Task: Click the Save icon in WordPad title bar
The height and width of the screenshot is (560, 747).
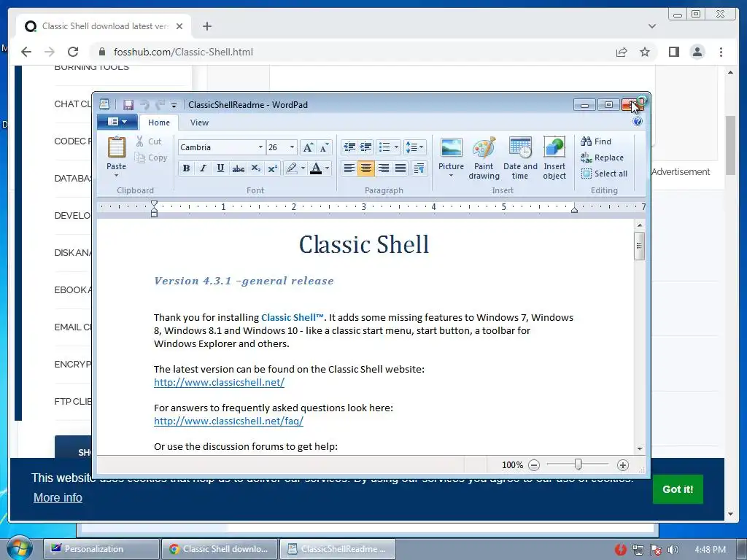Action: coord(128,105)
